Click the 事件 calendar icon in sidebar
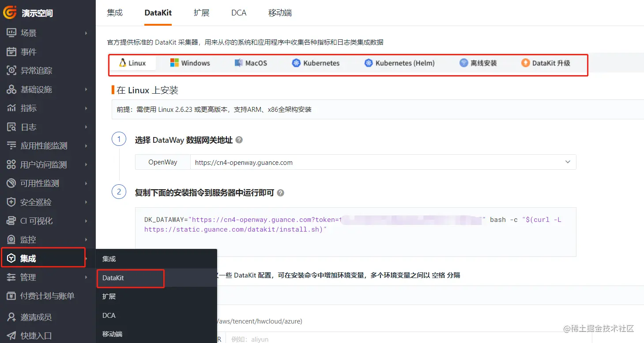Screen dimensions: 644x343 11,52
